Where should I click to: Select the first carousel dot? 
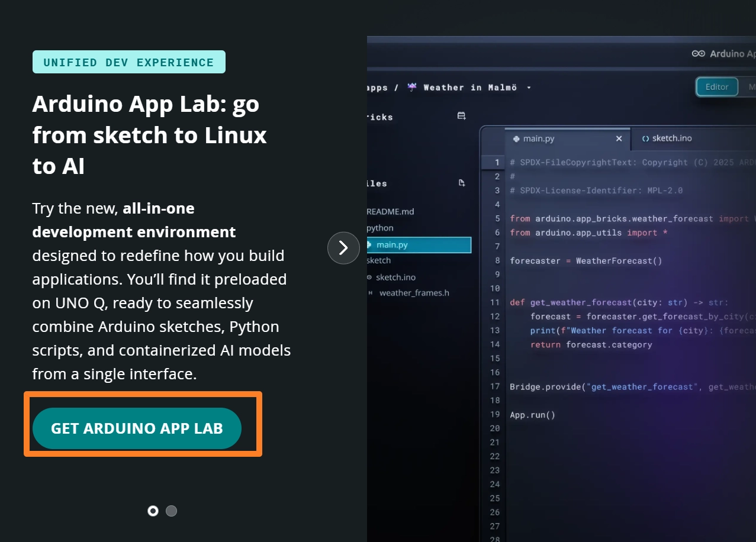(x=153, y=511)
